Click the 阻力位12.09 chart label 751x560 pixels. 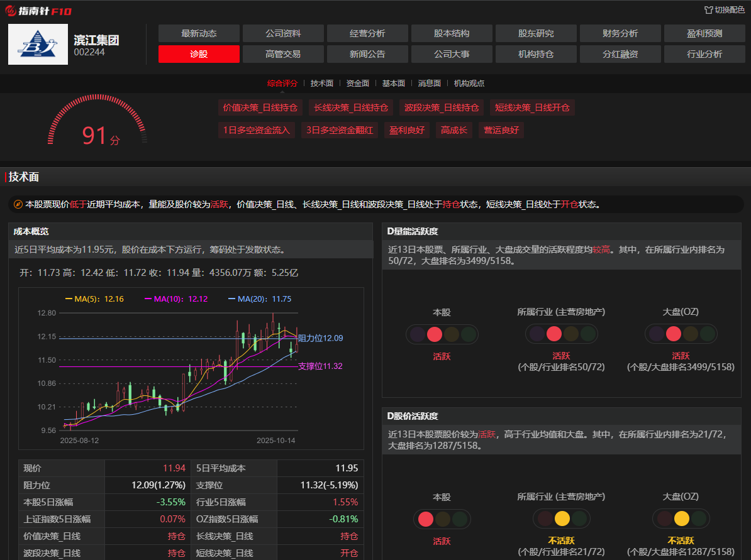pyautogui.click(x=320, y=338)
